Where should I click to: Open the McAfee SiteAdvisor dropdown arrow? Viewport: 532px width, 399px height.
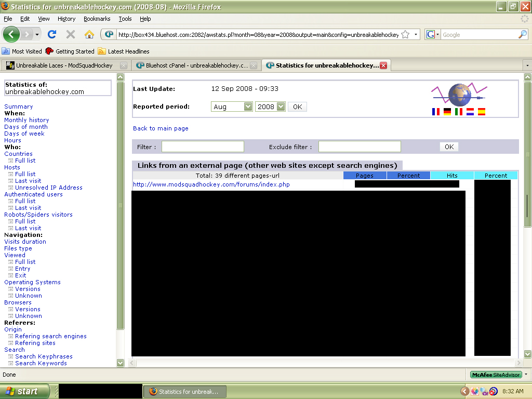pyautogui.click(x=526, y=375)
